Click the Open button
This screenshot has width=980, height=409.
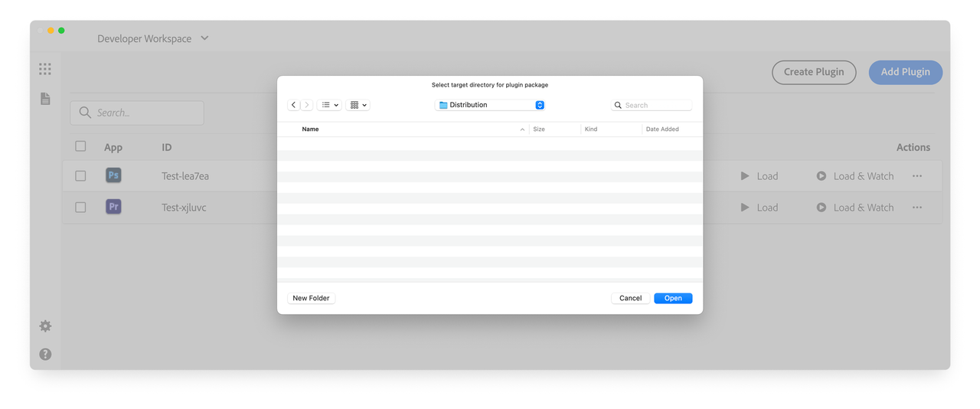pos(673,298)
